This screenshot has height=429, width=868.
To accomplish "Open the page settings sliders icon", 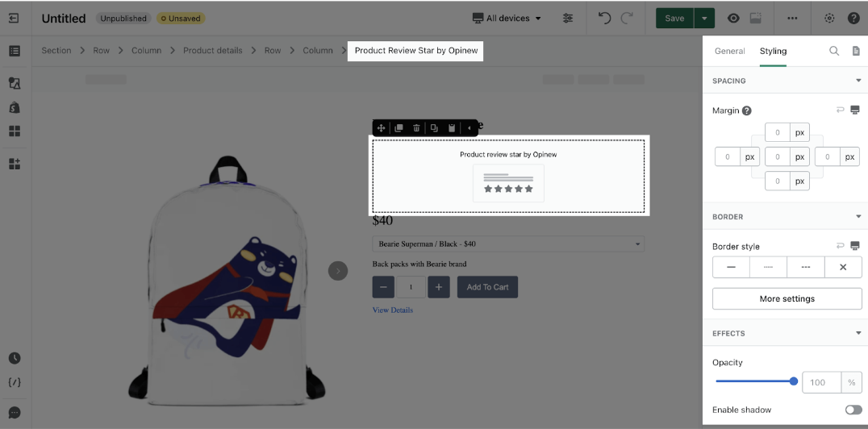I will pyautogui.click(x=567, y=19).
